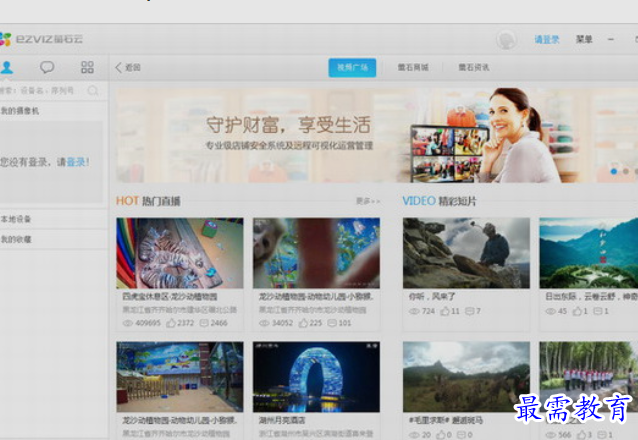Click the comment icon showing 101
Screen dimensions: 638x440
click(332, 323)
